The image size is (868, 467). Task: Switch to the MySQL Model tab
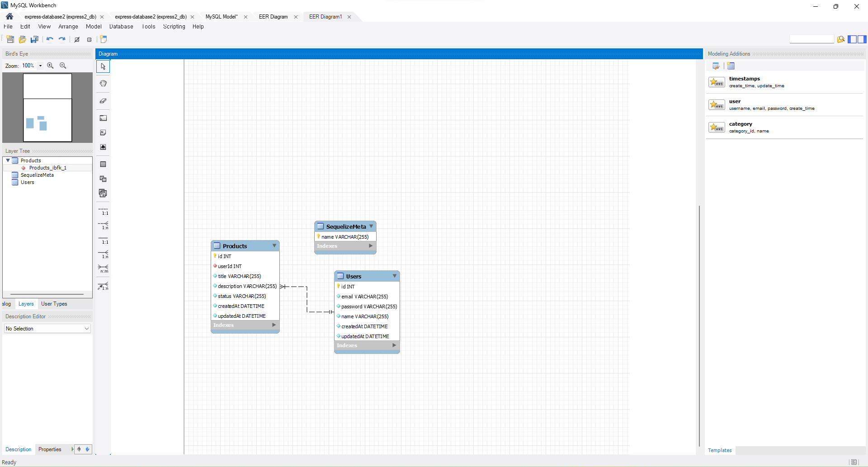click(222, 17)
